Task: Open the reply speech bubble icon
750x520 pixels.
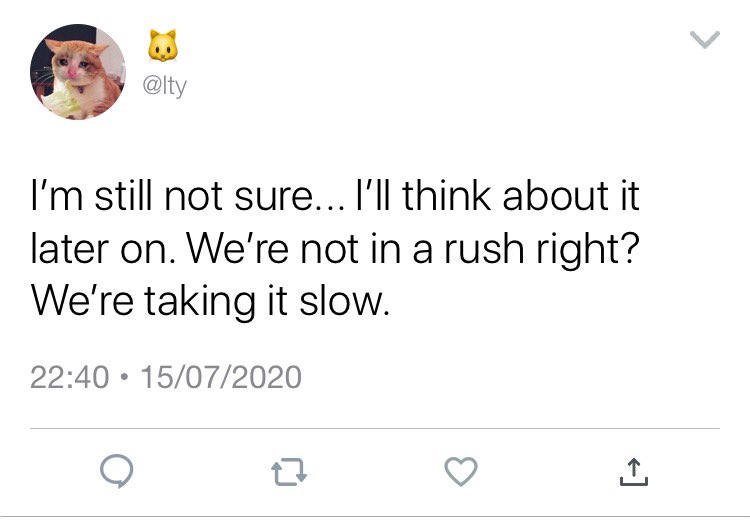Action: [x=117, y=471]
